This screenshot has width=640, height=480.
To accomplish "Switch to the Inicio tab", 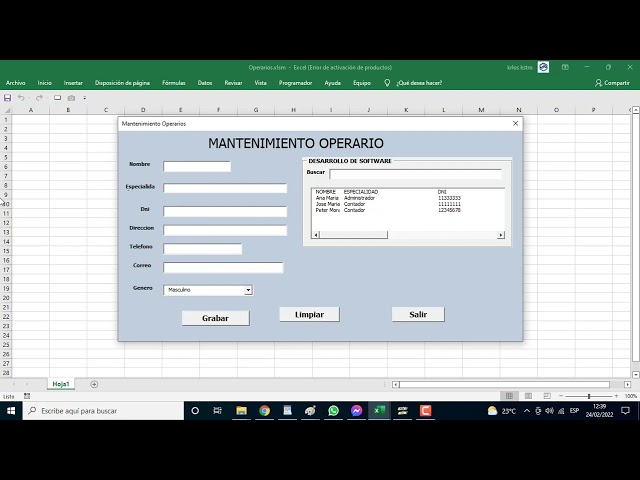I will (44, 83).
